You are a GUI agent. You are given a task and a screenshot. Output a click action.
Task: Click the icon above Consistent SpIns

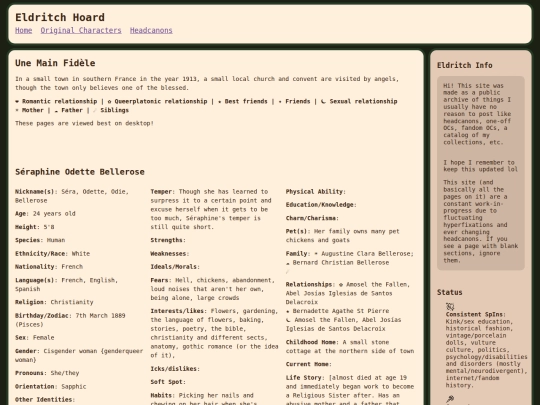pyautogui.click(x=450, y=306)
